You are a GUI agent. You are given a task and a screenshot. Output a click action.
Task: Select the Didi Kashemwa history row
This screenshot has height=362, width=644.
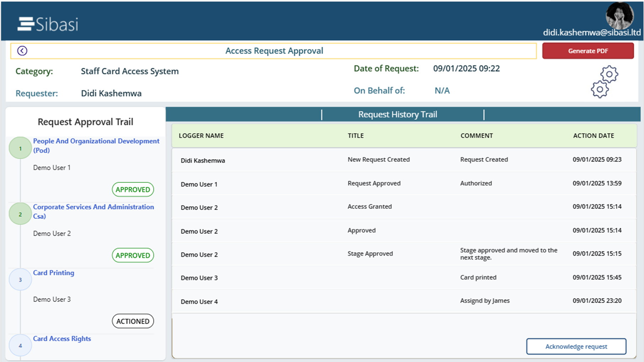click(x=404, y=160)
